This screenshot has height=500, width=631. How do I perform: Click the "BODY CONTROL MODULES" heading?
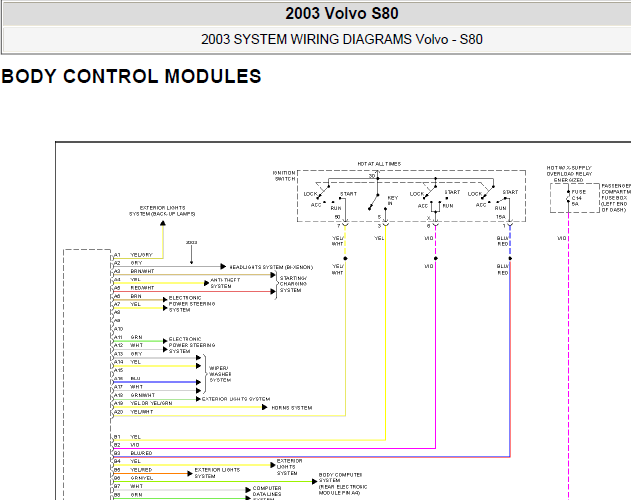132,76
